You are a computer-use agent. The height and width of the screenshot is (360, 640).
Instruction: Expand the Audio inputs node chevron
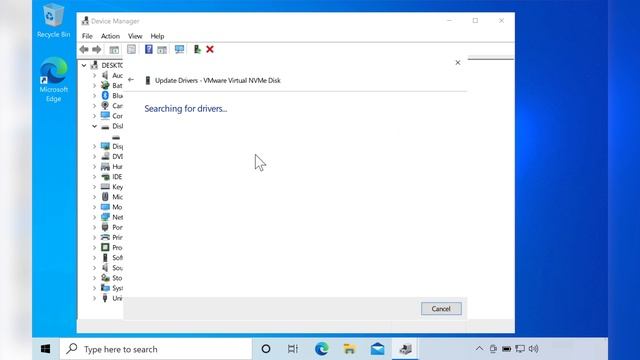point(94,76)
